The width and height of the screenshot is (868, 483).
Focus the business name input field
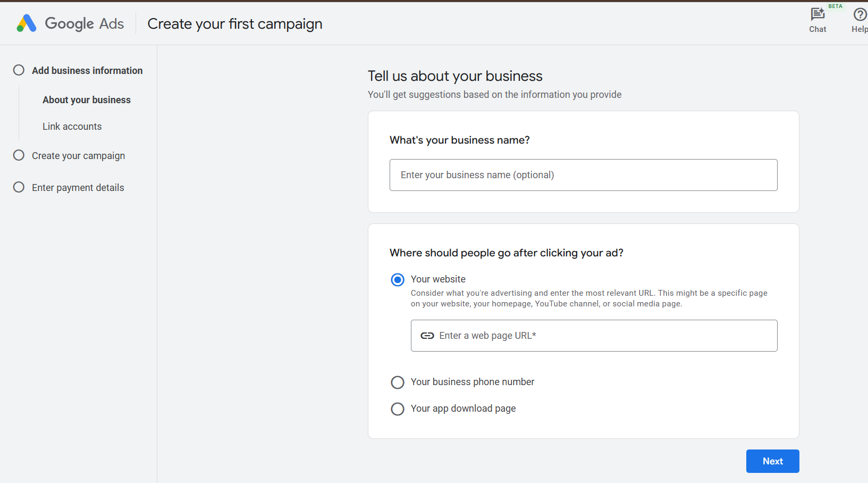(583, 175)
